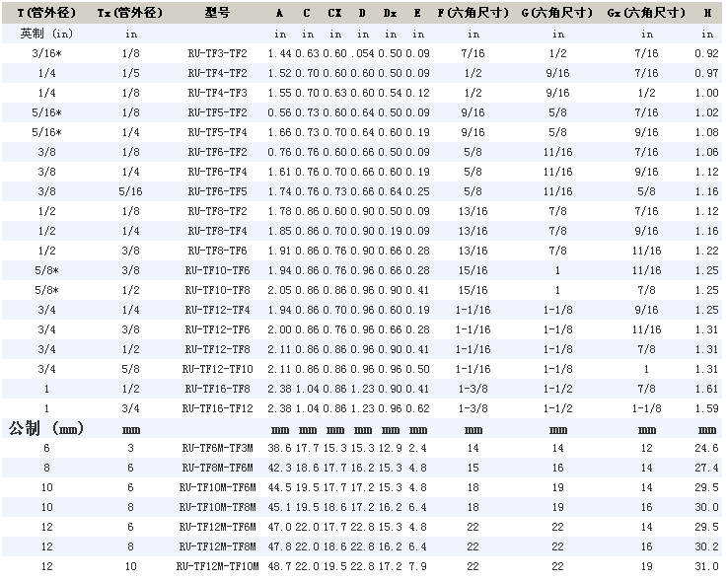Click the 公制 (mm) section label
The width and height of the screenshot is (728, 581).
click(x=46, y=428)
